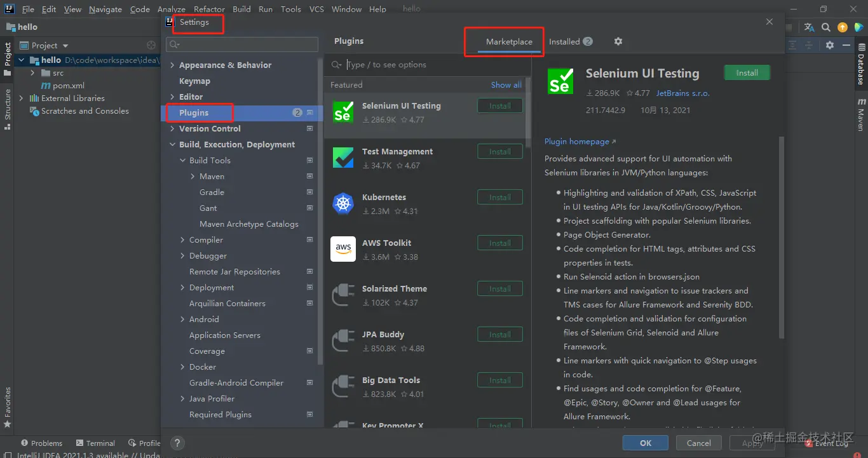Expand the Debugger node

coord(182,256)
